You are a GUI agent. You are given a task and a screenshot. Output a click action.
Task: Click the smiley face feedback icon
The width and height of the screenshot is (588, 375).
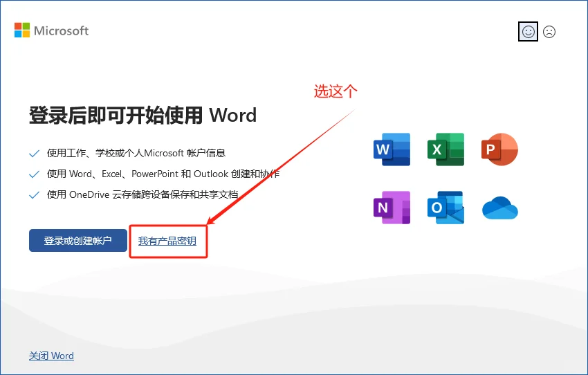coord(528,32)
